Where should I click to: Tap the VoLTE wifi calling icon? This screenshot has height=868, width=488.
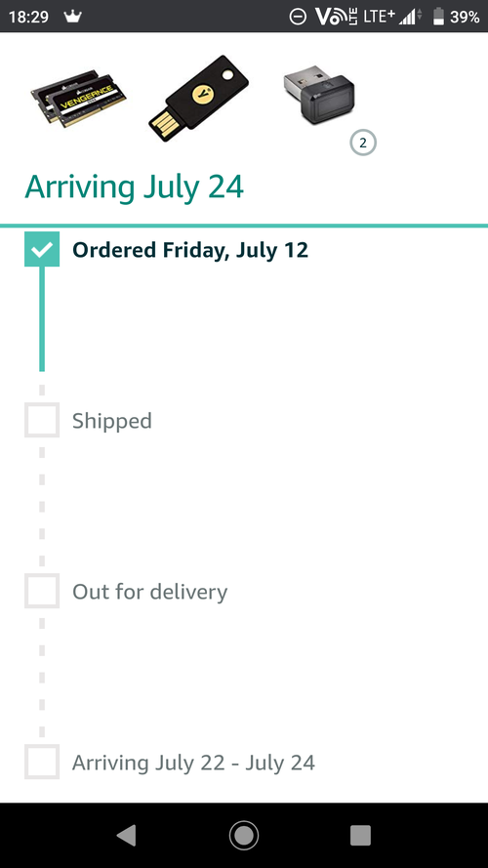[336, 17]
